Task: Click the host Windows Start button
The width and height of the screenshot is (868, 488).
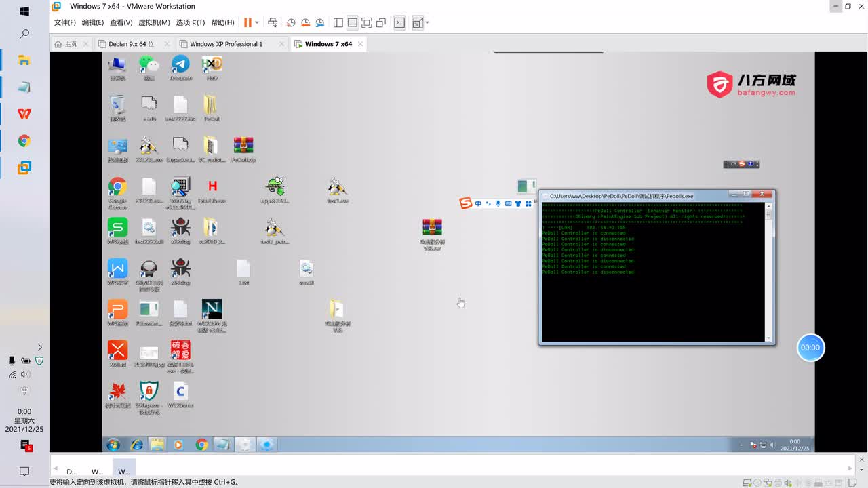Action: (24, 12)
